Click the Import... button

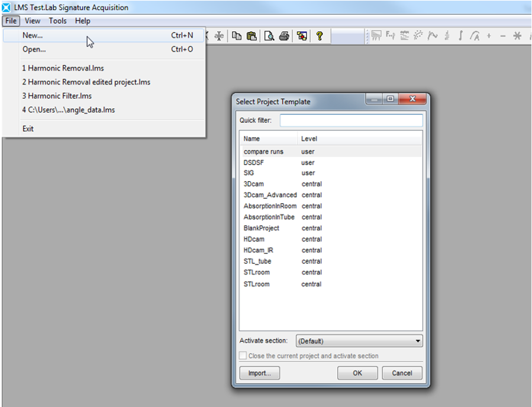pyautogui.click(x=260, y=373)
